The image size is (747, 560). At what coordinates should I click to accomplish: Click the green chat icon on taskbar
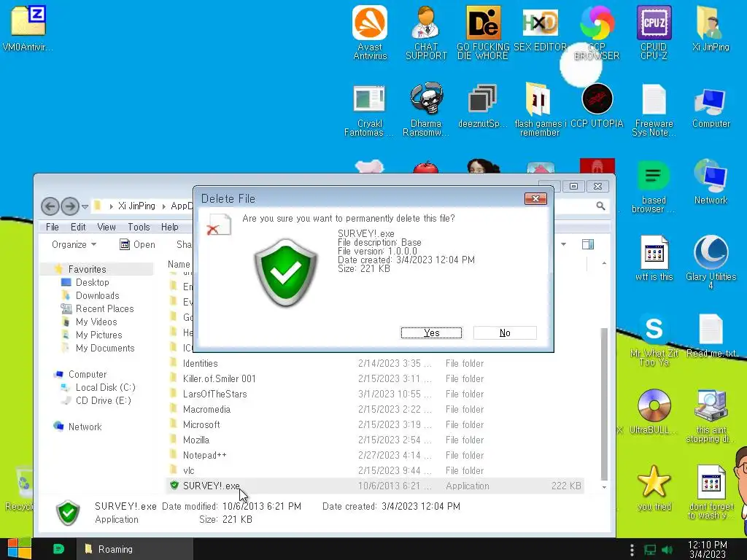[58, 549]
